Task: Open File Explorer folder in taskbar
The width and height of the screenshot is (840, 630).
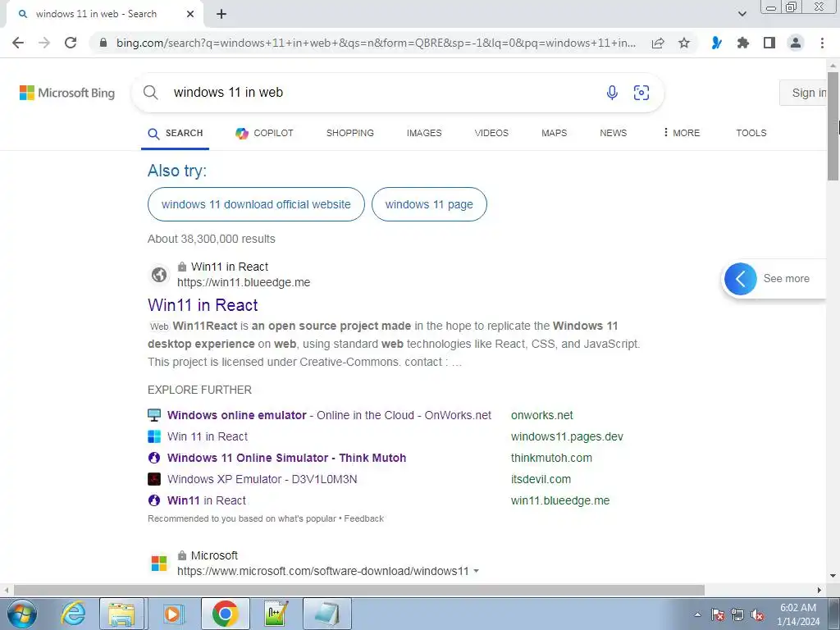Action: pos(121,614)
